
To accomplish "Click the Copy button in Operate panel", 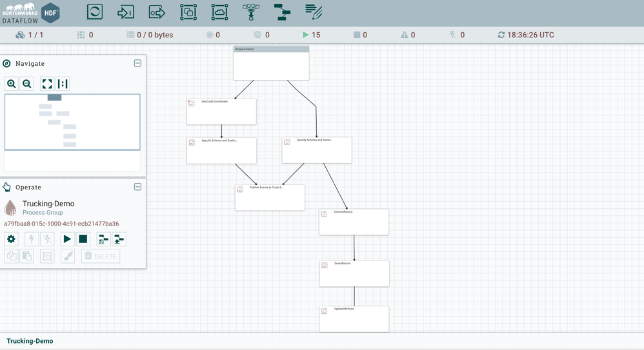I will click(x=11, y=256).
